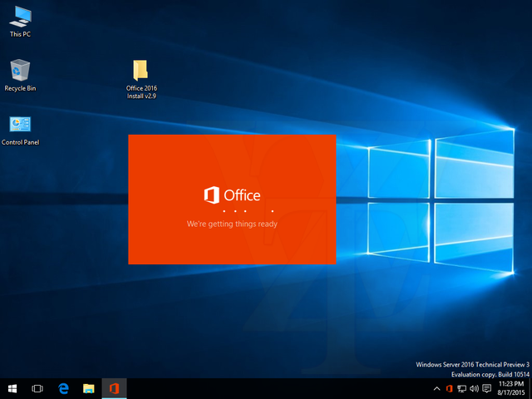
Task: Click the Office logo on splash screen
Action: 233,195
